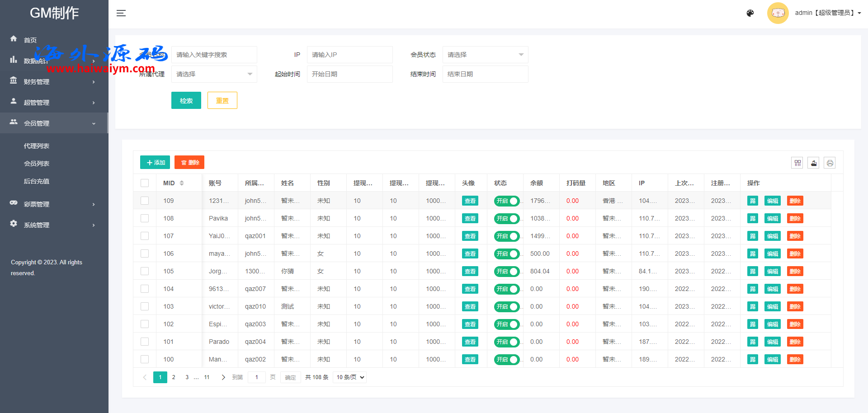This screenshot has height=413, width=868.
Task: Click the orange 删除 button above the table
Action: pos(189,163)
